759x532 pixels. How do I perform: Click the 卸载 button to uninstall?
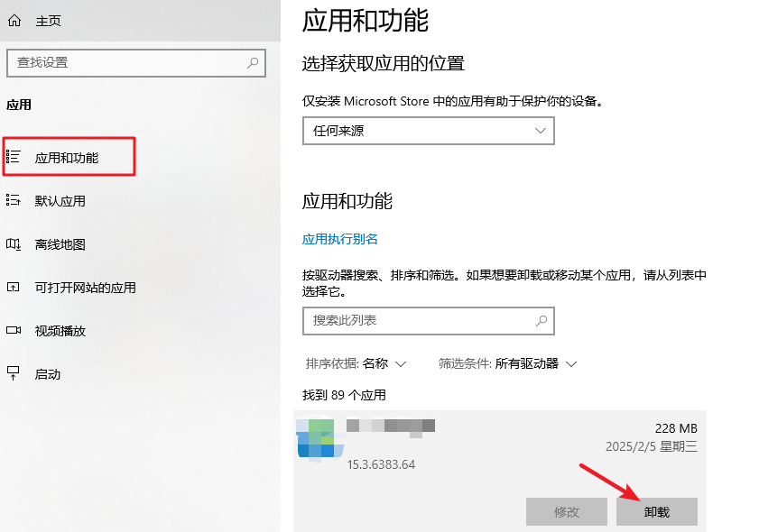point(656,511)
